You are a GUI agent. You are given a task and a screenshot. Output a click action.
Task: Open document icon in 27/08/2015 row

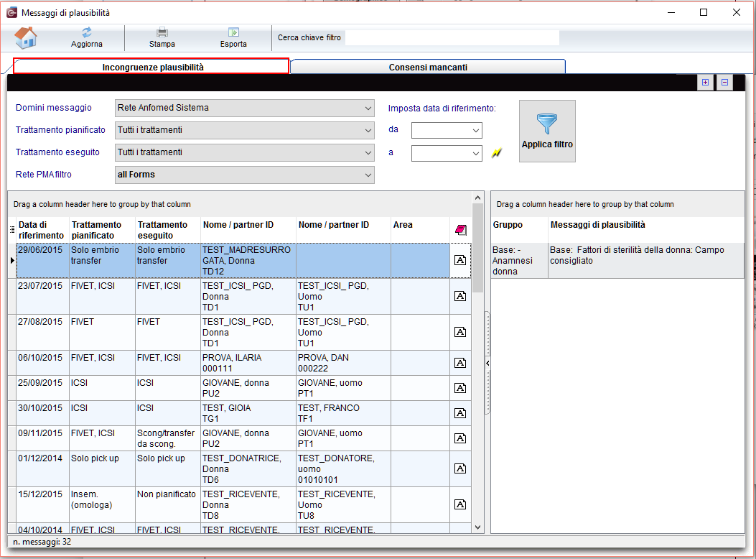(x=460, y=332)
